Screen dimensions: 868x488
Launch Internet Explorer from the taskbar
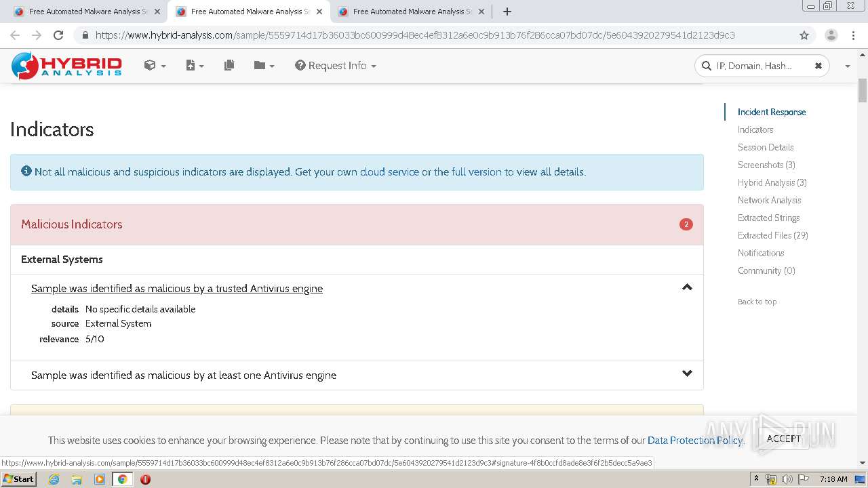tap(54, 479)
